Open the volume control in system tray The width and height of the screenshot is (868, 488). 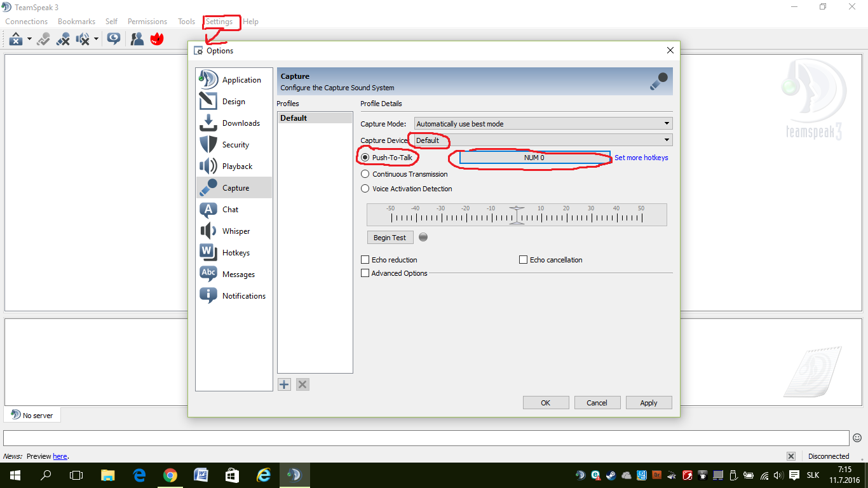pyautogui.click(x=779, y=475)
